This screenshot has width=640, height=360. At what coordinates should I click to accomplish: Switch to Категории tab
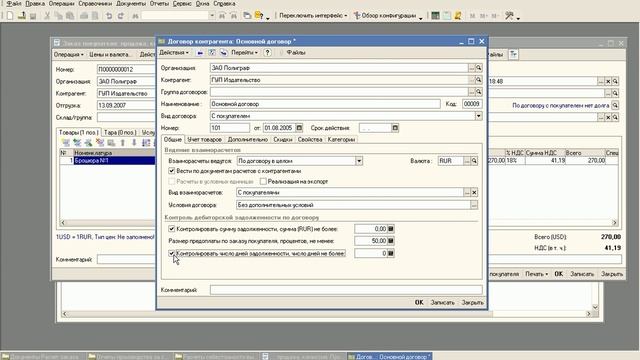point(341,140)
